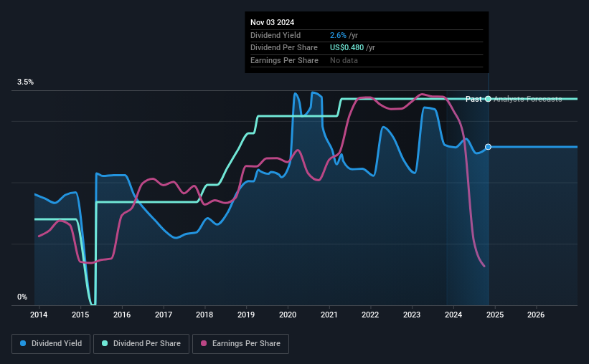Image resolution: width=589 pixels, height=364 pixels.
Task: Click the 3.5% y-axis label
Action: pyautogui.click(x=25, y=82)
